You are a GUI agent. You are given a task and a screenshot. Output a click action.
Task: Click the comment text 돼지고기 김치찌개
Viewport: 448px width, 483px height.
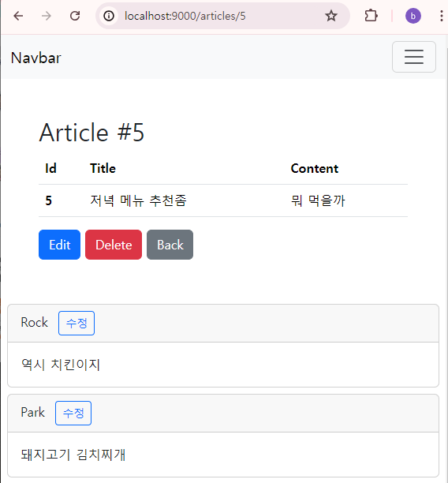[x=73, y=455]
